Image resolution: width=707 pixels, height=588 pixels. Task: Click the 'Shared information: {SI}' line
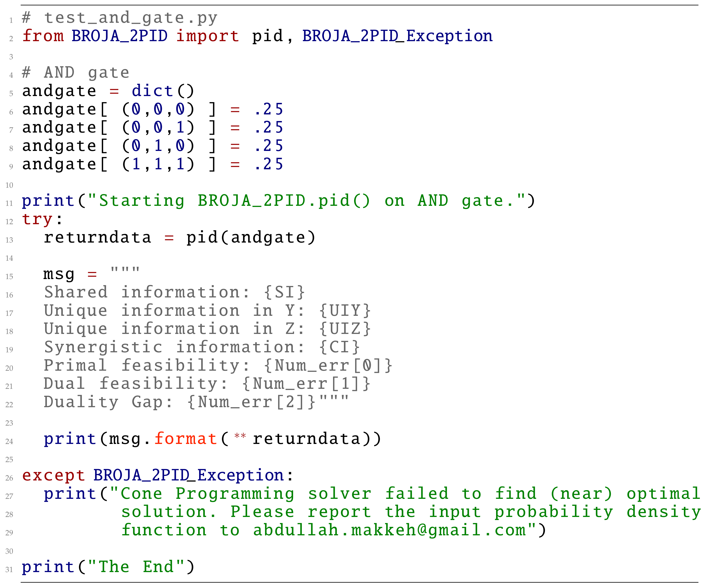coord(174,292)
